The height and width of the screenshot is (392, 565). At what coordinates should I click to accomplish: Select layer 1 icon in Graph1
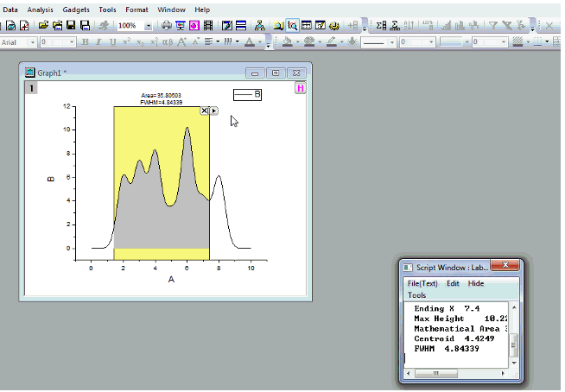[31, 88]
